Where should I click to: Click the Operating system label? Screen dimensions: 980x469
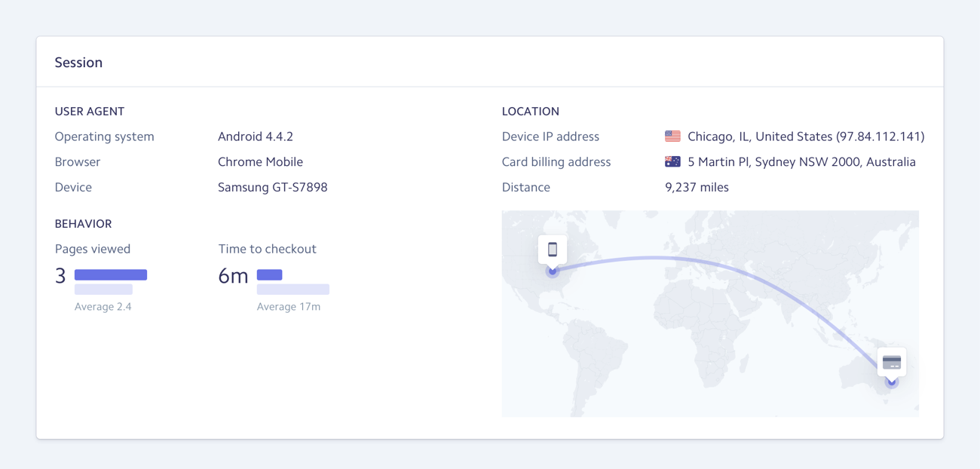(x=104, y=136)
